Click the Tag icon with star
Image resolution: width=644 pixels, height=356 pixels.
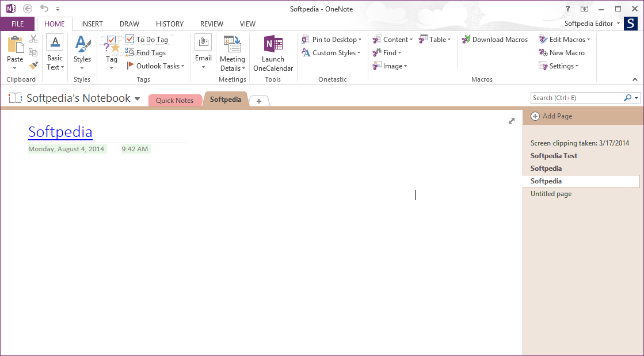[x=111, y=44]
